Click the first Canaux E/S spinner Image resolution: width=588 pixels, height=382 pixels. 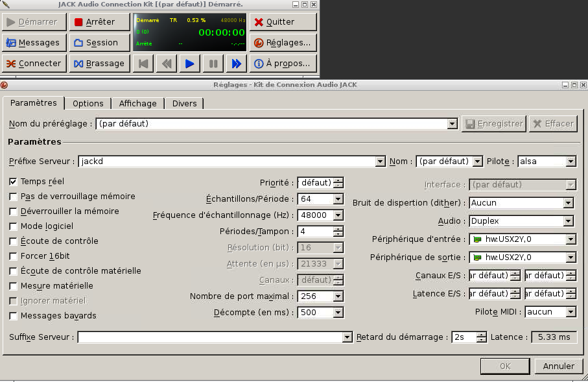point(494,276)
